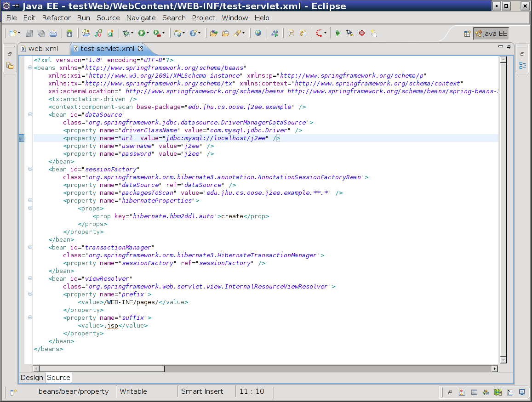
Task: Open the Project Explorer fast view icon
Action: click(10, 66)
